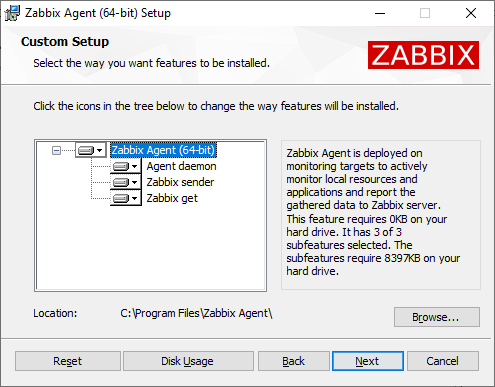This screenshot has width=495, height=387.
Task: Click the Zabbix Agent (64-bit) drive icon
Action: pos(85,150)
